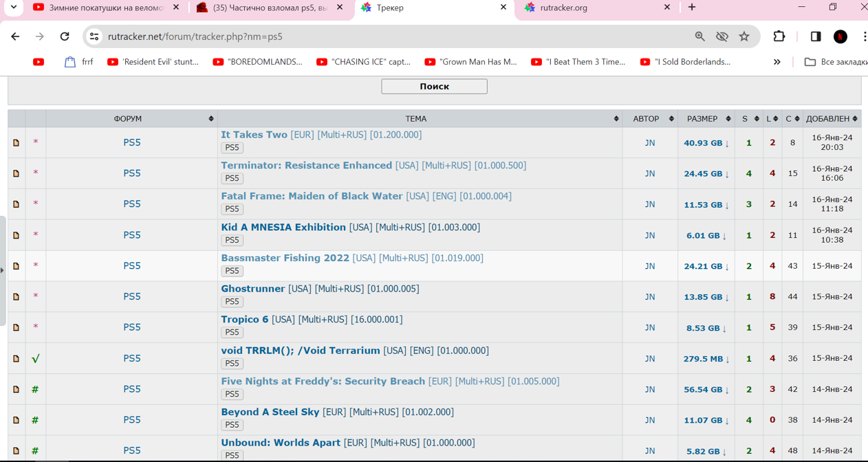Click the zoom magnifier icon in address bar
The width and height of the screenshot is (868, 462).
tap(699, 36)
